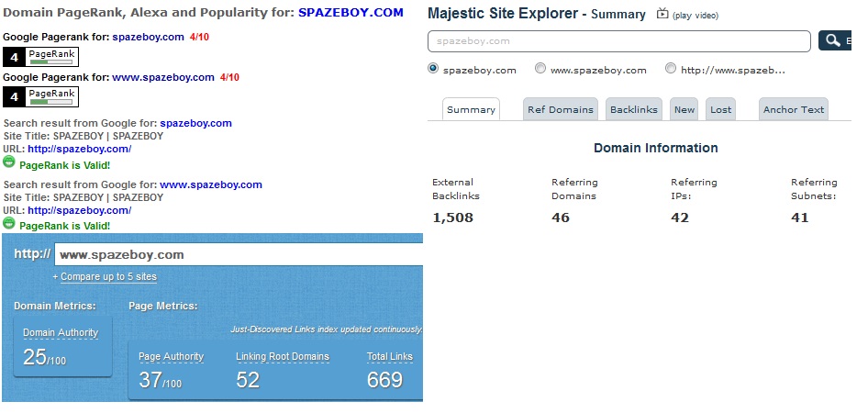Click Compare up to 5 sites link
This screenshot has width=868, height=413.
point(108,277)
